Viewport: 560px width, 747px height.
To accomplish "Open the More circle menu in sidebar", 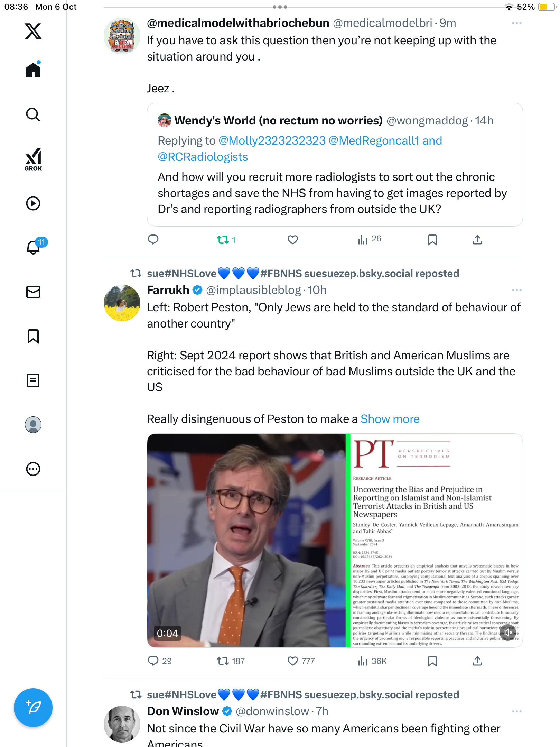I will [33, 469].
